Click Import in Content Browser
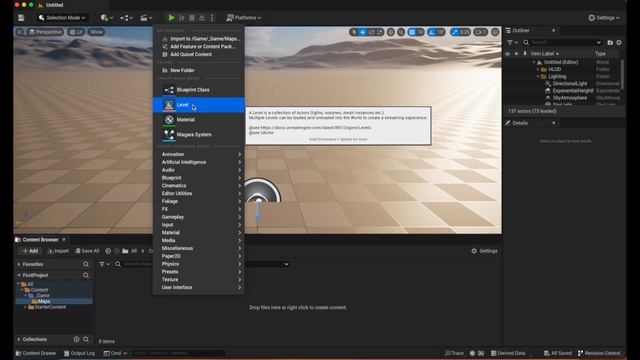Viewport: 640px width, 360px height. click(x=58, y=251)
